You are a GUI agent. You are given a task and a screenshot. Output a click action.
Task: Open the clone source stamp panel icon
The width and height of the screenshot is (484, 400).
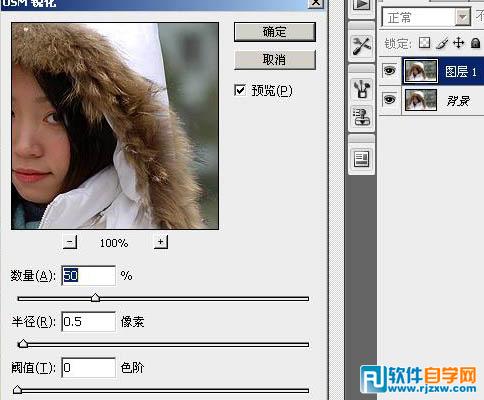tap(362, 116)
